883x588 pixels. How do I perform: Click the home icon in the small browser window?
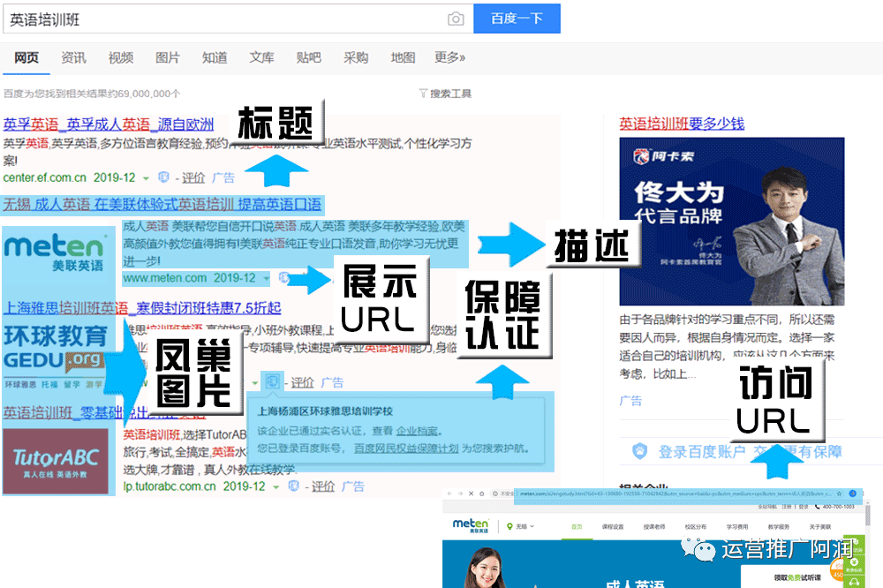click(481, 494)
